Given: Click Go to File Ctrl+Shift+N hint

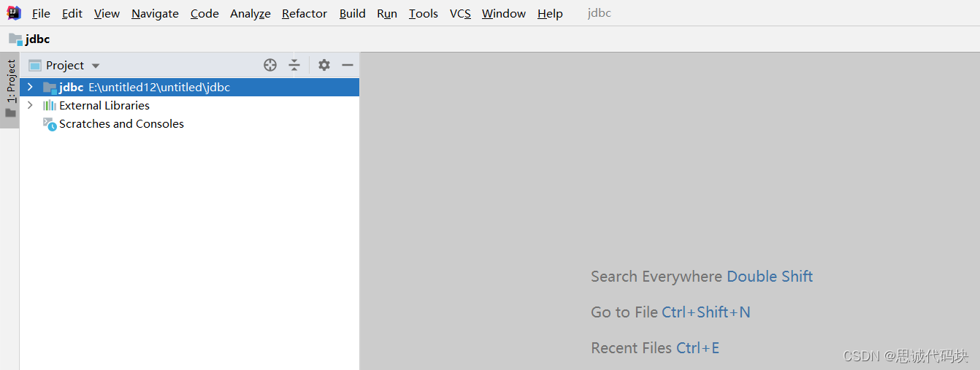Looking at the screenshot, I should pos(670,312).
